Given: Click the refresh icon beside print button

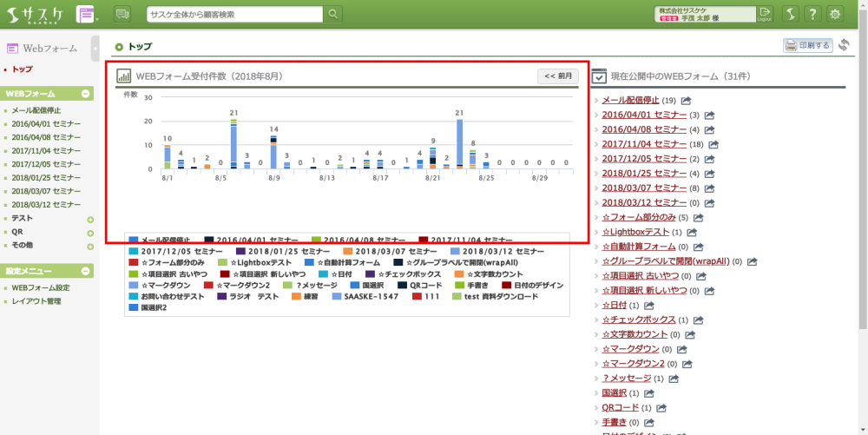Looking at the screenshot, I should click(845, 45).
